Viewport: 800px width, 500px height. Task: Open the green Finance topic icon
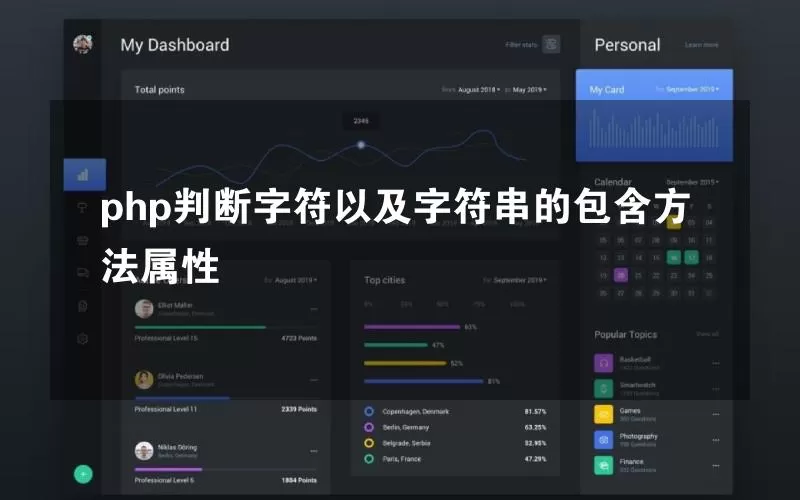point(604,465)
